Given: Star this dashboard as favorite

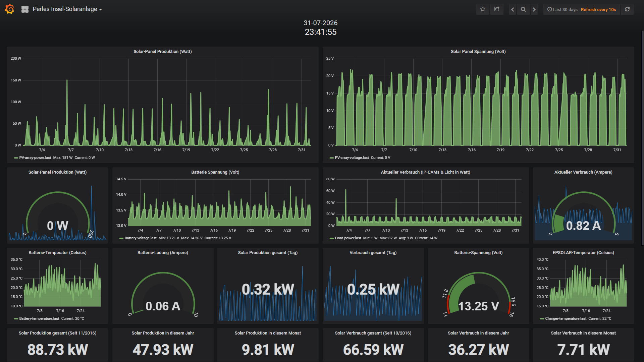Looking at the screenshot, I should [483, 9].
